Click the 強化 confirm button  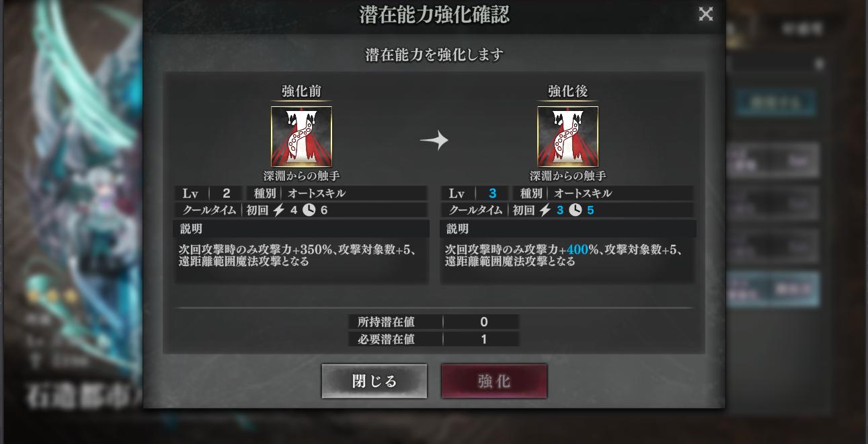point(494,381)
